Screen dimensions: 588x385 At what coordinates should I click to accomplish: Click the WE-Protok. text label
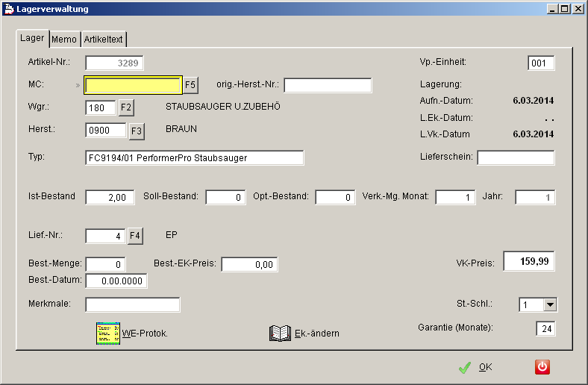tap(145, 334)
